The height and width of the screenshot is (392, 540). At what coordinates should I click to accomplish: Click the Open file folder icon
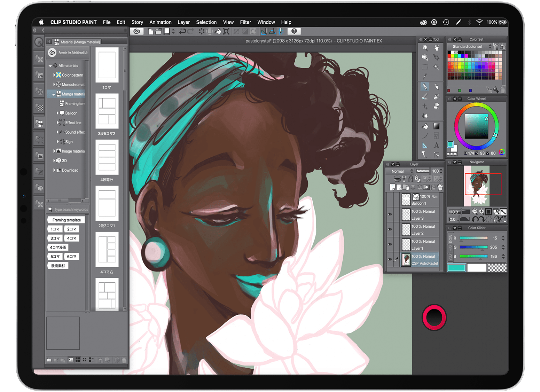pyautogui.click(x=158, y=31)
